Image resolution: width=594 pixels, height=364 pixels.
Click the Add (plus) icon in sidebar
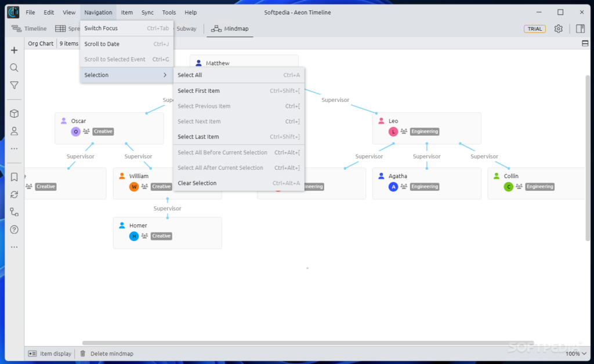(x=14, y=50)
